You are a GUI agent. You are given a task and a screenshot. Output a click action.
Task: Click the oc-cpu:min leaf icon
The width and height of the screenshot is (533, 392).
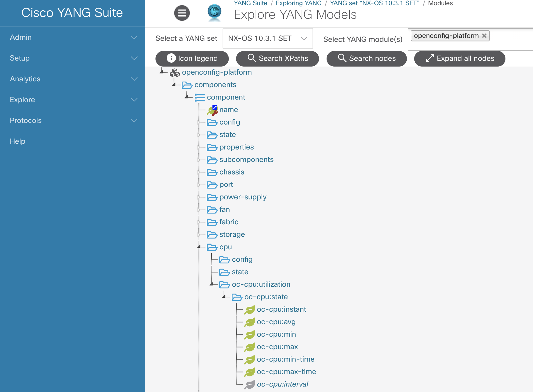tap(250, 335)
